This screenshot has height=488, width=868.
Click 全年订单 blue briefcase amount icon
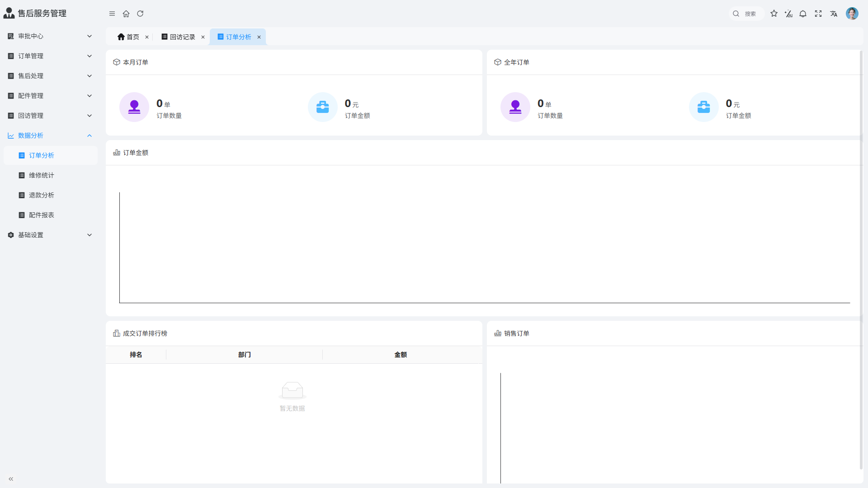point(704,107)
